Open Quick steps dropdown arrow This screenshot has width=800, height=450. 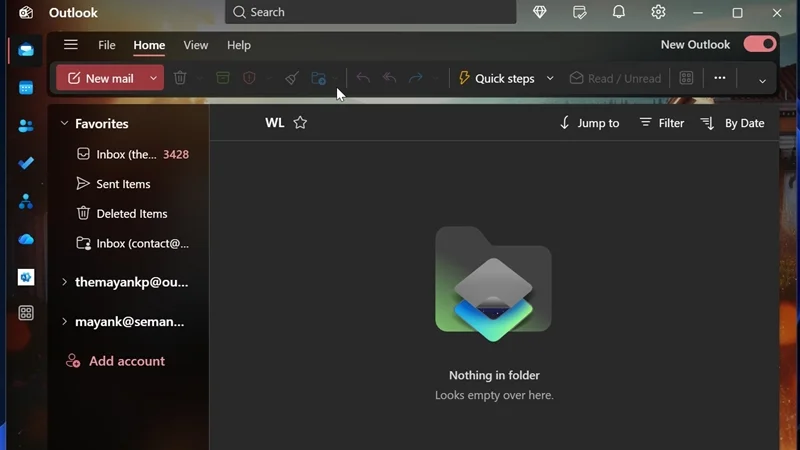coord(550,78)
